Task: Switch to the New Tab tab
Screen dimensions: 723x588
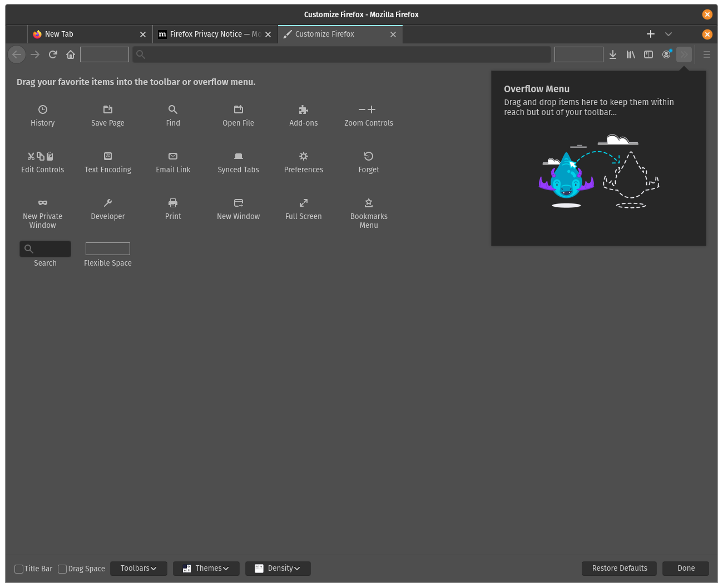Action: [x=90, y=34]
